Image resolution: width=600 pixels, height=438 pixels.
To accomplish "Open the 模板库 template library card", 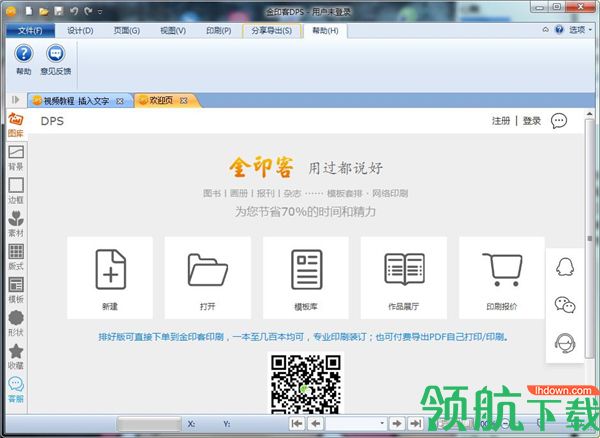I will point(306,278).
